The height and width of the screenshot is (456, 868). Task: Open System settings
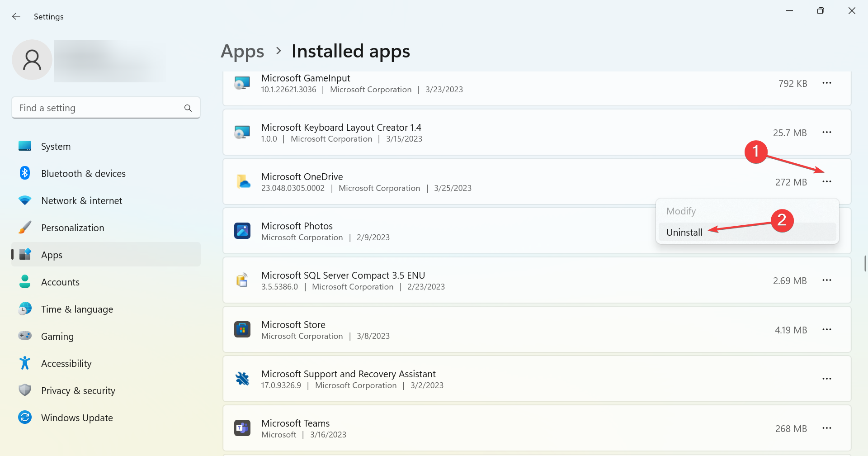coord(106,146)
